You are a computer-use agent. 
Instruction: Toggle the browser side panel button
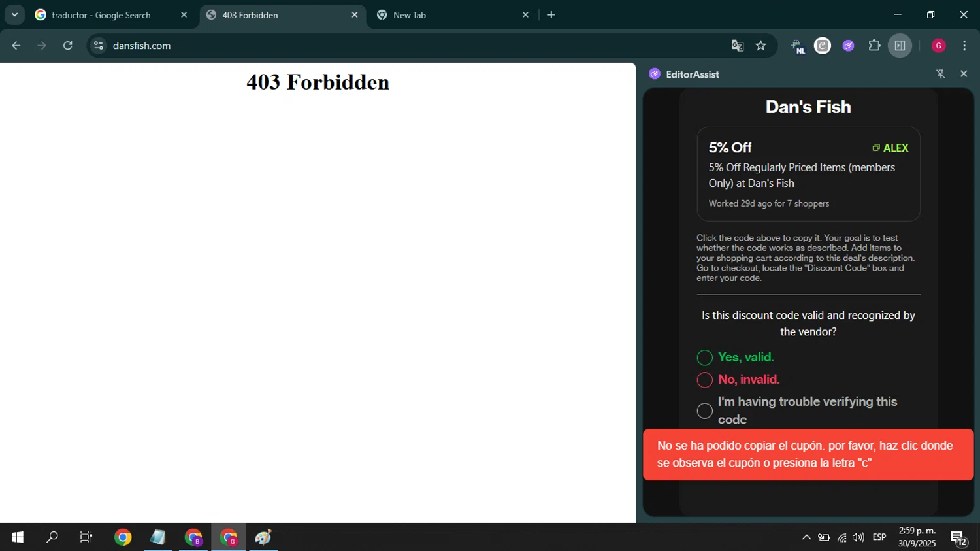[900, 46]
